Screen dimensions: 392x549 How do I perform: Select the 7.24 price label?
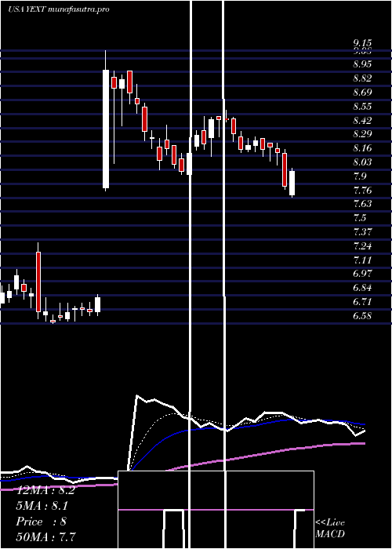click(362, 246)
